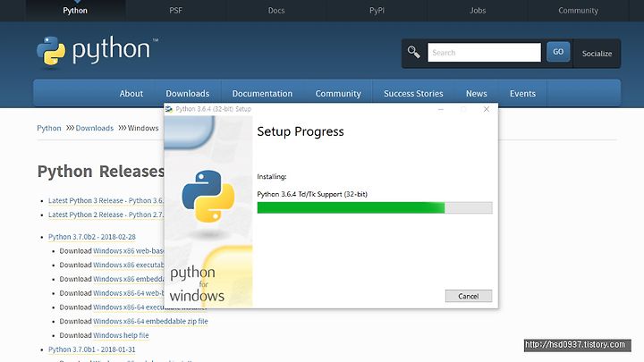Open the About navigation menu

pyautogui.click(x=131, y=94)
